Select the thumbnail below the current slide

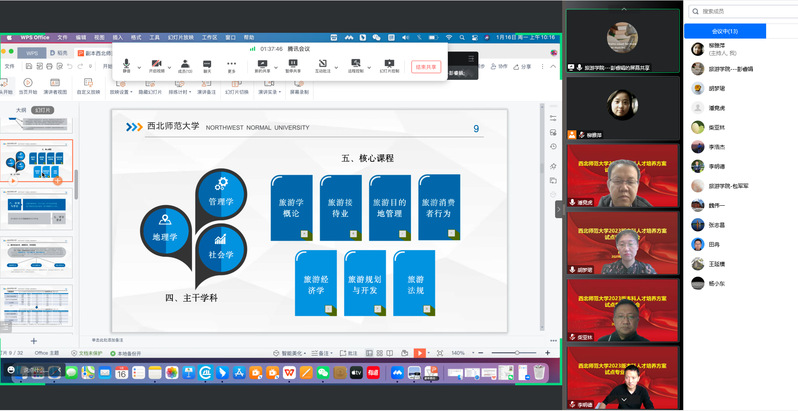(x=37, y=209)
